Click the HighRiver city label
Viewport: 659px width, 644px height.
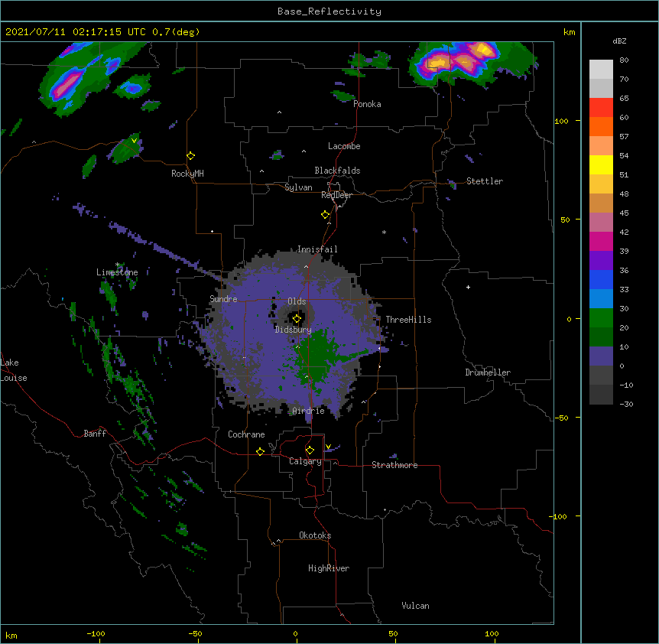pos(329,568)
